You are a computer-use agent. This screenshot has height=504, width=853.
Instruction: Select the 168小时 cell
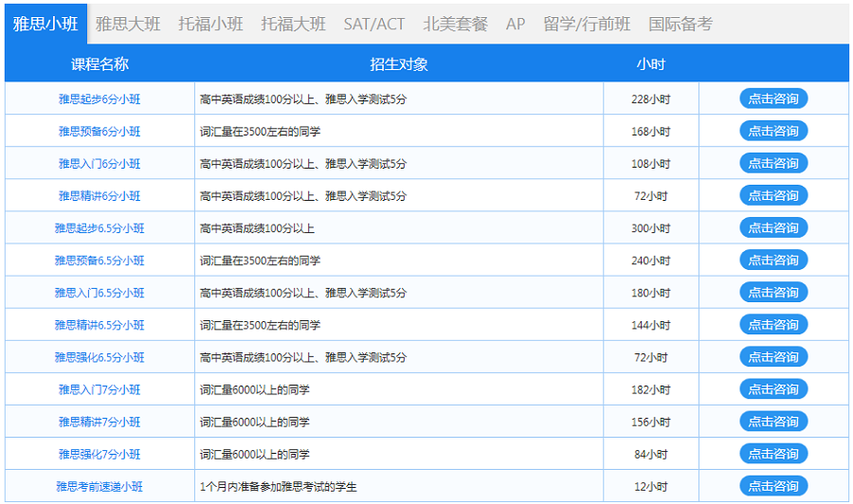[650, 131]
